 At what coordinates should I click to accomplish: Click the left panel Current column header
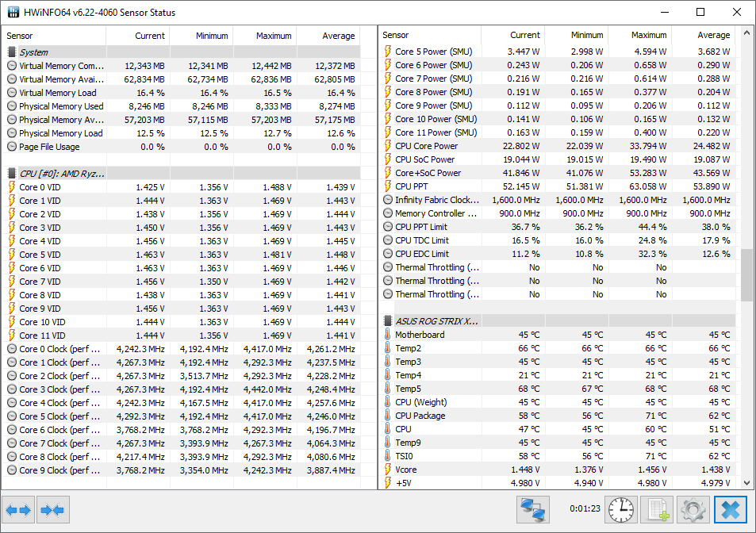point(138,36)
